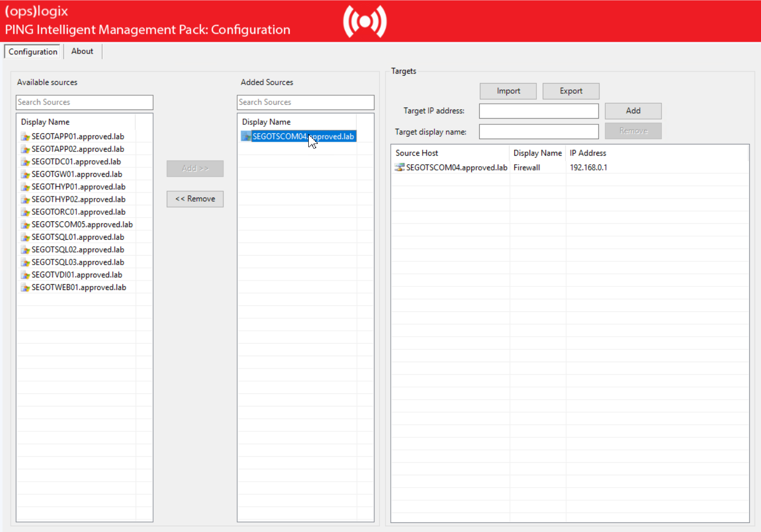This screenshot has width=761, height=532.
Task: Click the Search Sources box under Available sources
Action: [x=84, y=102]
